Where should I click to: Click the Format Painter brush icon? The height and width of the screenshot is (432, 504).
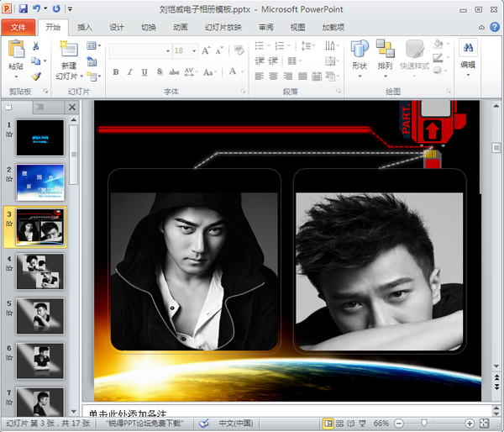36,76
